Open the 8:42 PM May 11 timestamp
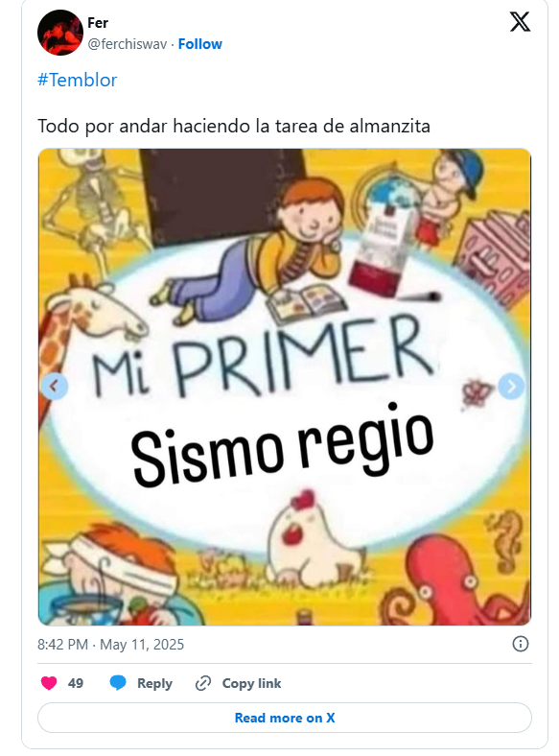Screen dimensions: 559x756 coord(111,645)
